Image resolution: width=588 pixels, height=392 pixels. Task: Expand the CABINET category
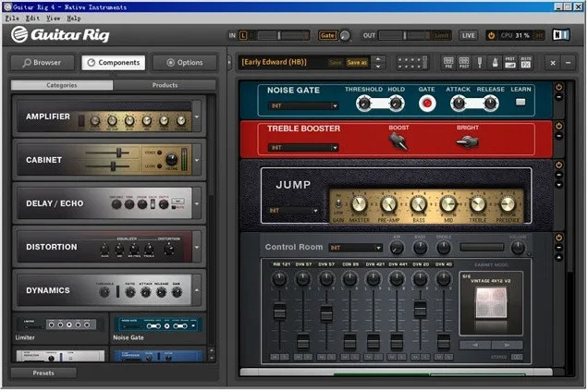point(197,160)
